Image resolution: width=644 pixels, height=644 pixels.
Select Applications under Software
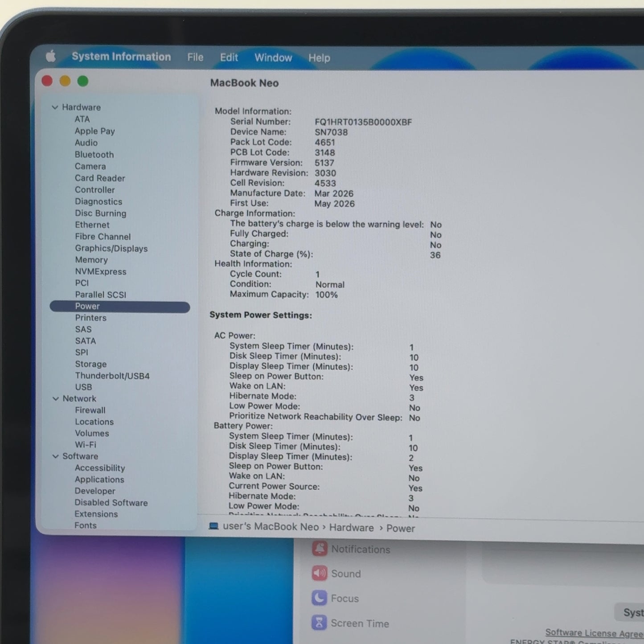pyautogui.click(x=99, y=480)
